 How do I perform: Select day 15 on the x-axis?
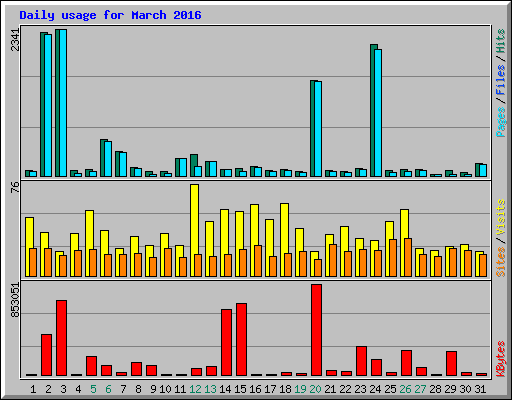point(240,389)
